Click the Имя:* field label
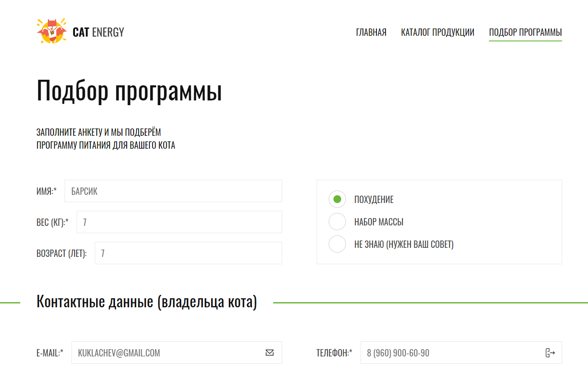The image size is (588, 381). tap(47, 191)
